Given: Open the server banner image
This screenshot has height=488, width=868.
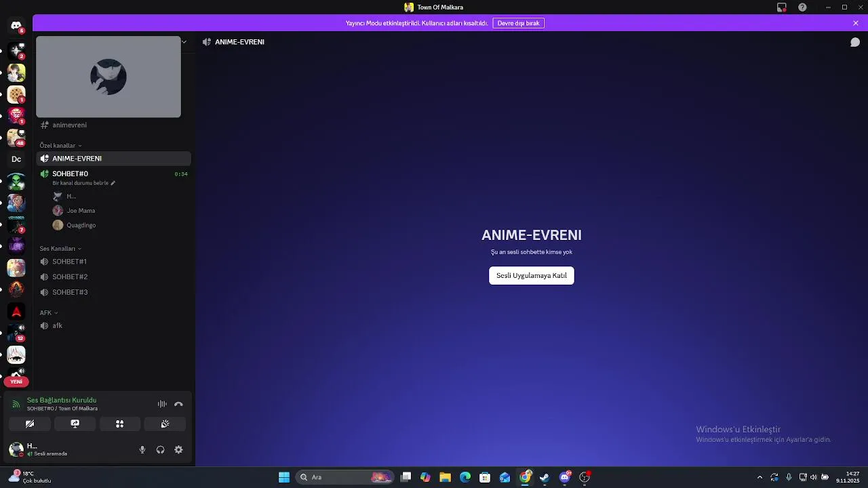Looking at the screenshot, I should (x=108, y=77).
